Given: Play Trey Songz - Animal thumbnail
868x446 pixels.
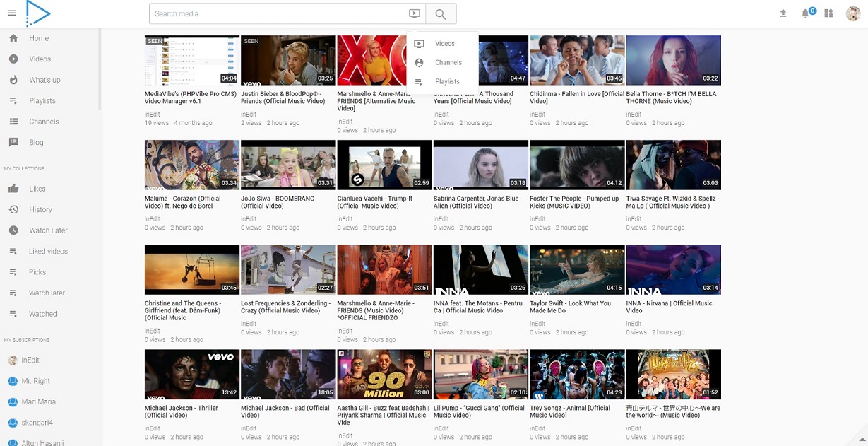Looking at the screenshot, I should click(x=577, y=374).
